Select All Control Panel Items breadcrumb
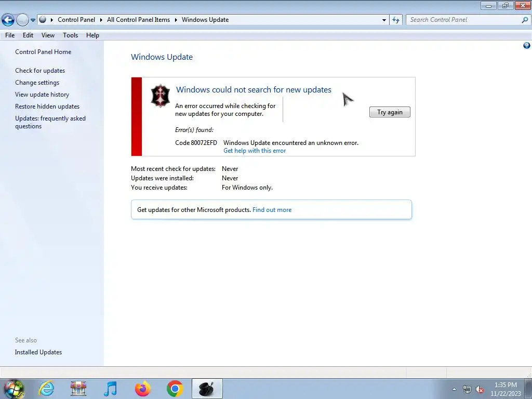The image size is (532, 399). pos(138,20)
